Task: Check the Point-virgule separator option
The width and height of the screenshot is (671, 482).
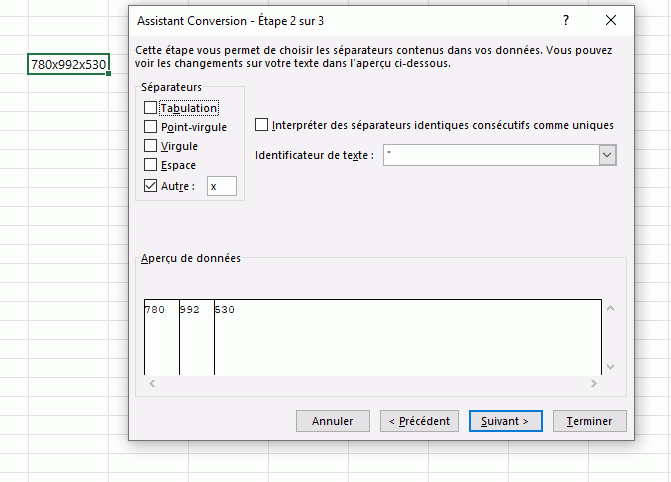Action: [x=151, y=127]
